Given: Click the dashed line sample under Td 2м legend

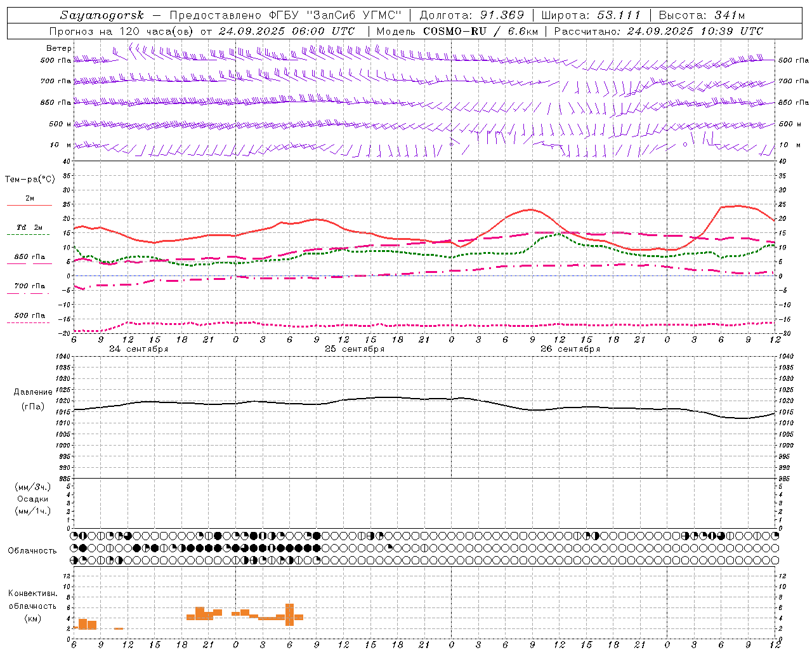Looking at the screenshot, I should (x=29, y=234).
